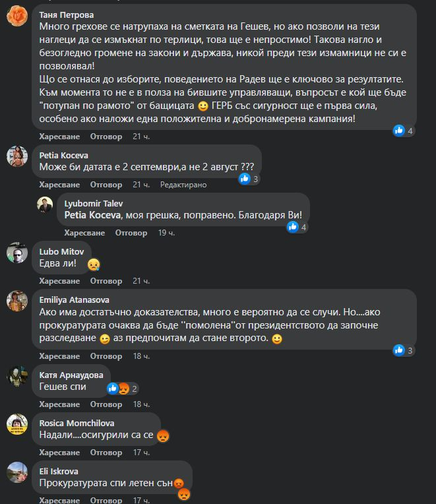
Task: Like Lubo Mitov's comment
Action: tap(59, 281)
